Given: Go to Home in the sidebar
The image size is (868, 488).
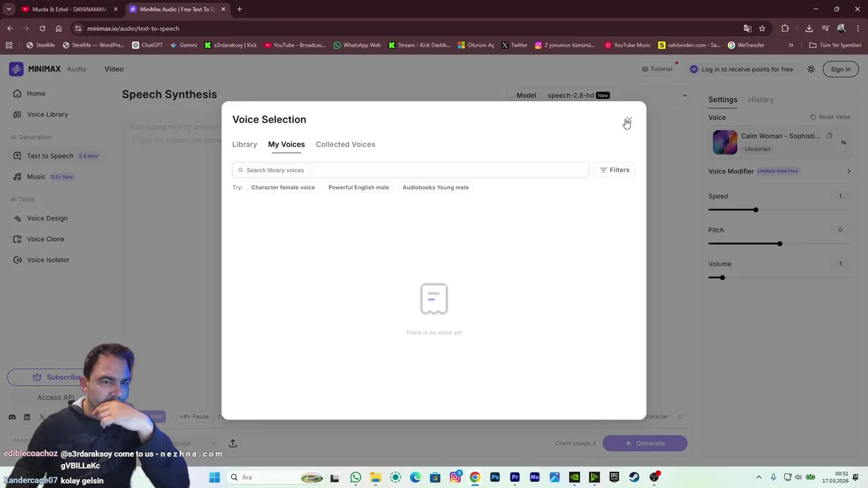Looking at the screenshot, I should click(36, 94).
